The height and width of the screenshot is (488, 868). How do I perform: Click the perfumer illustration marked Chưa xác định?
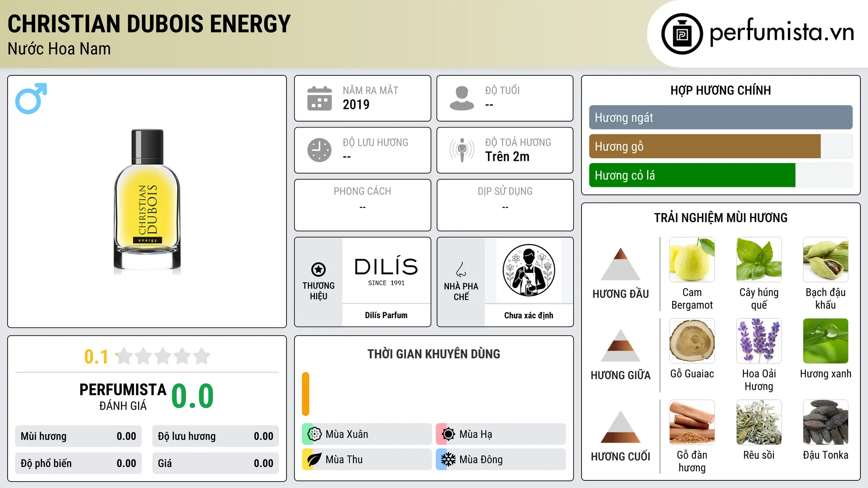pos(529,270)
